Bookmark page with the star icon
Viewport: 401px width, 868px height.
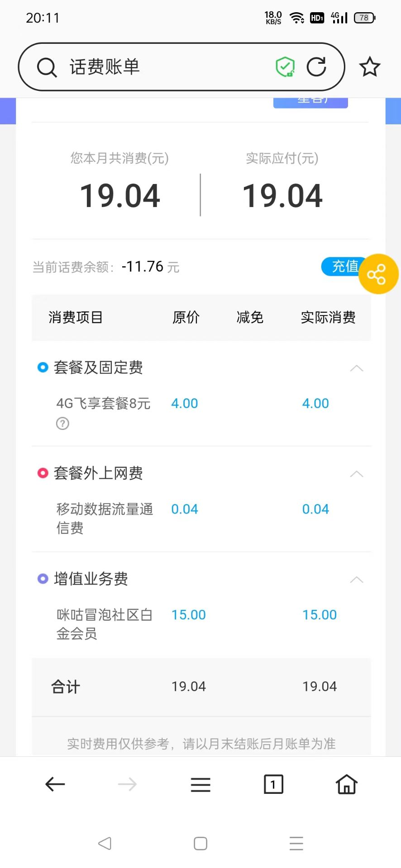[x=370, y=67]
